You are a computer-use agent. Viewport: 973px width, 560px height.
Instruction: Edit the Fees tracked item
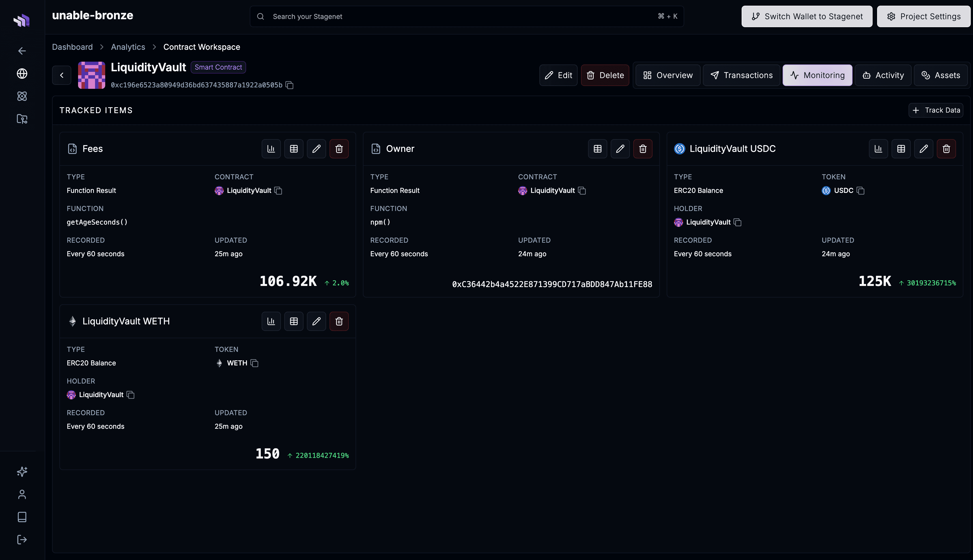317,149
